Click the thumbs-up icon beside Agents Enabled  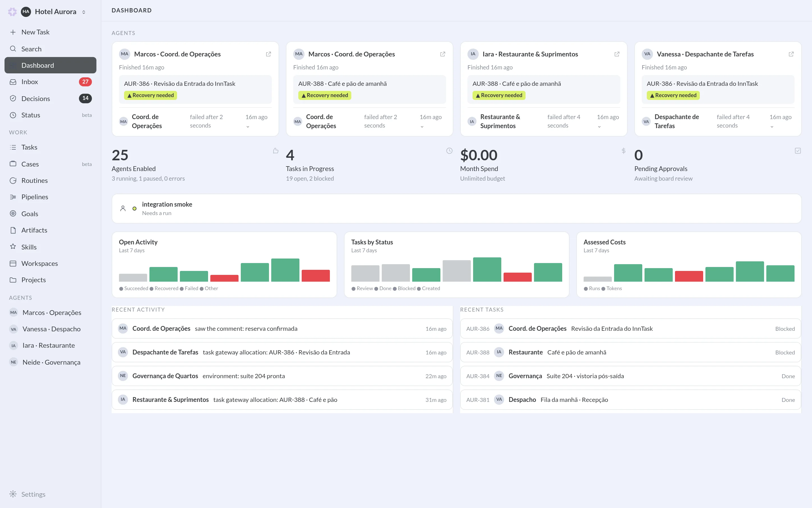275,151
